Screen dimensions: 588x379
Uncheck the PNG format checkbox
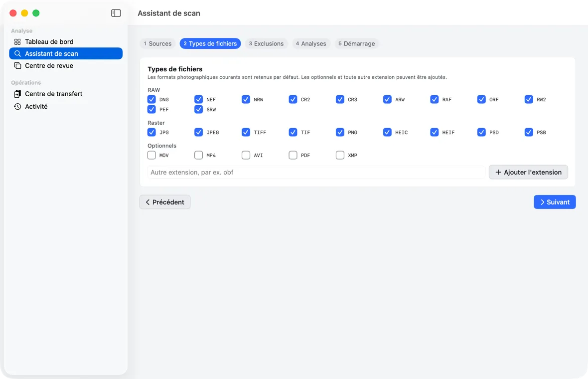(x=340, y=132)
